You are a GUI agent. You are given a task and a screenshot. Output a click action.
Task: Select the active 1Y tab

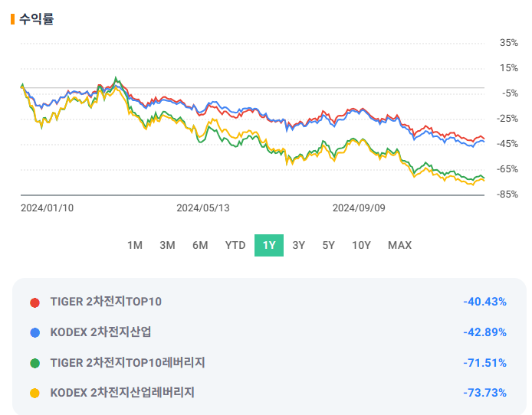pyautogui.click(x=269, y=245)
